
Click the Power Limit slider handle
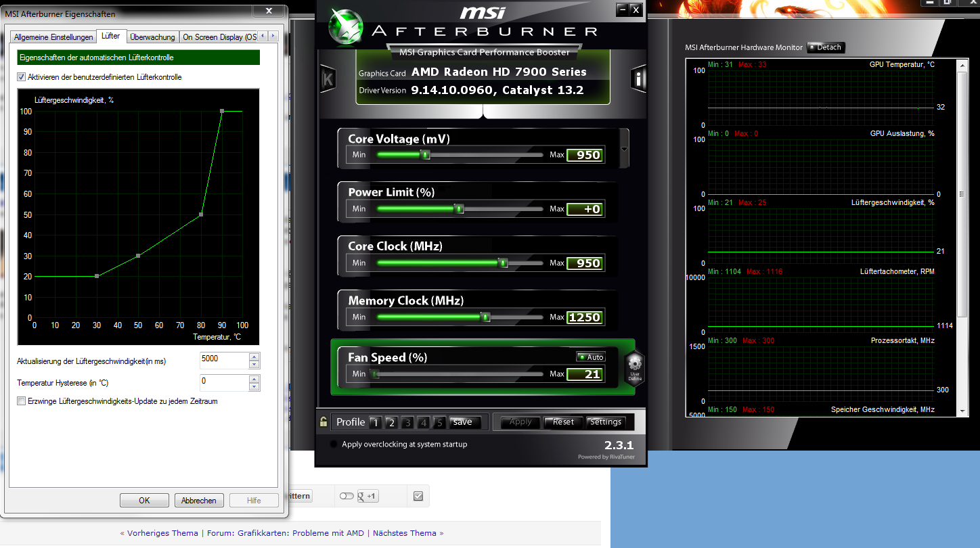(x=460, y=208)
